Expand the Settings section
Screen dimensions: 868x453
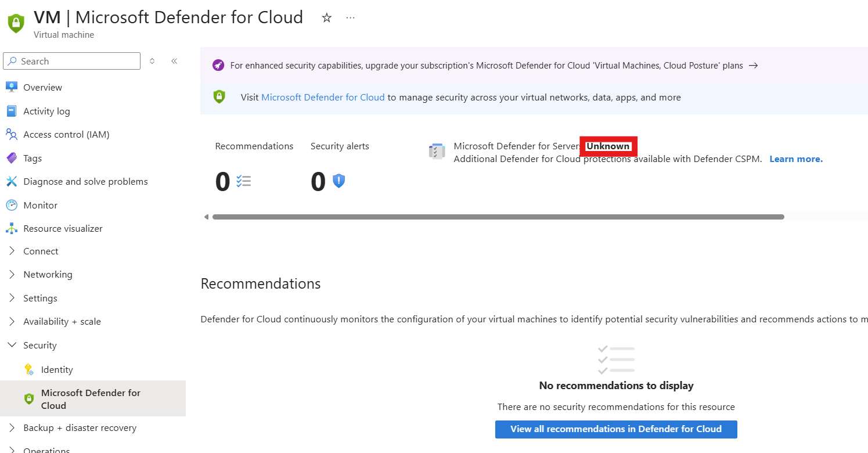click(x=12, y=298)
